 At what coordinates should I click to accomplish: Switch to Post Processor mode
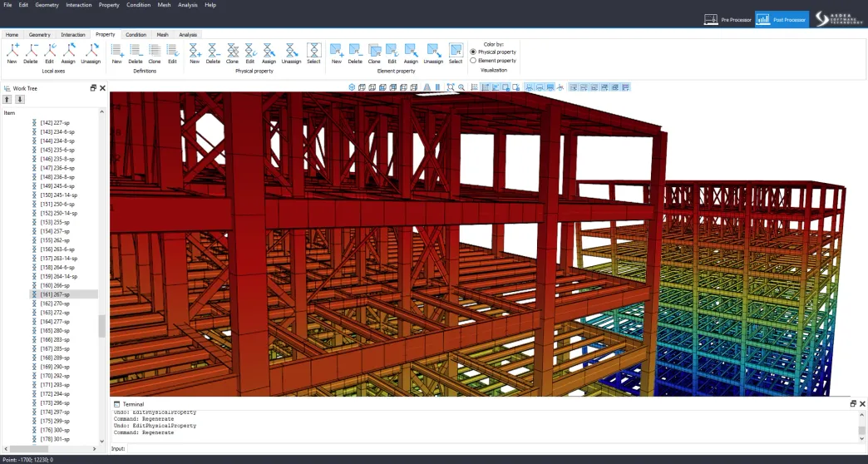pyautogui.click(x=782, y=19)
